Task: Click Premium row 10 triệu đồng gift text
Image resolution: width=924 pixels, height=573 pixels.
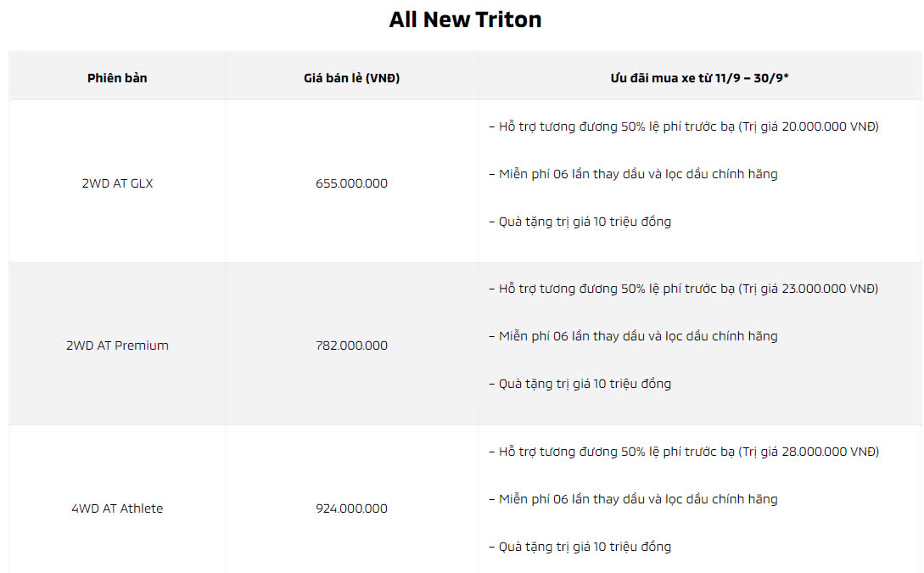Action: (x=580, y=384)
